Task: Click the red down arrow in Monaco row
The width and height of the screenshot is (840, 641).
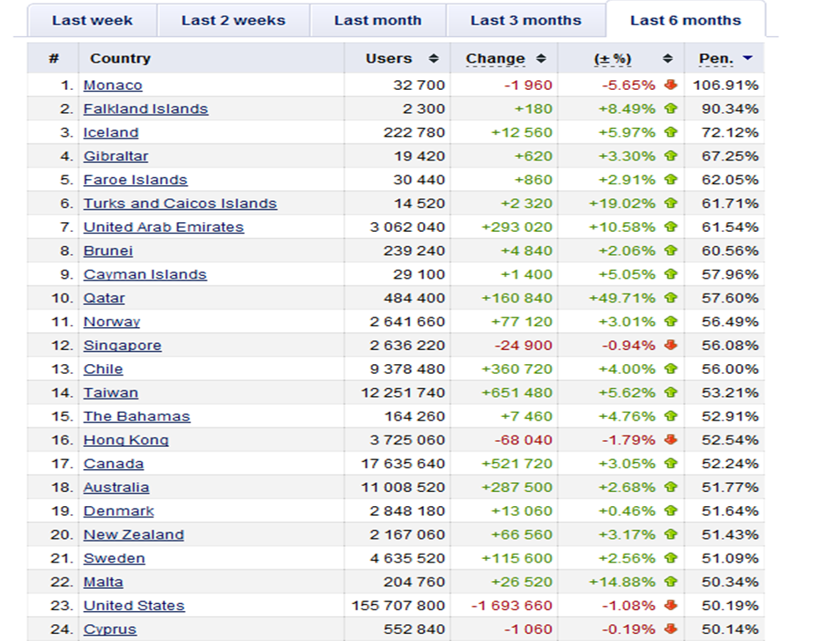Action: [x=670, y=86]
